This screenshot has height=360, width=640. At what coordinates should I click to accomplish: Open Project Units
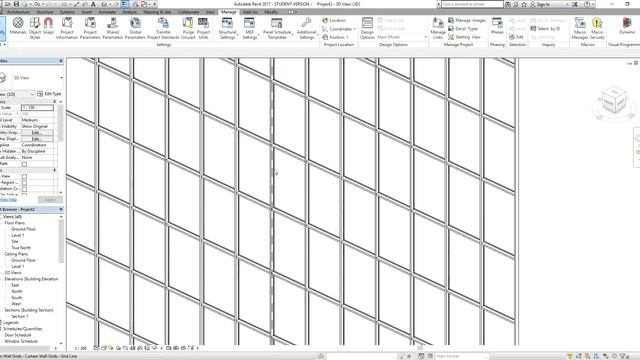tap(203, 27)
